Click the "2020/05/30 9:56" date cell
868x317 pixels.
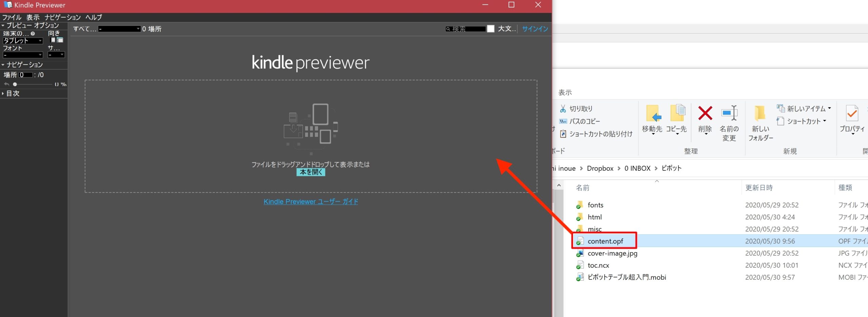770,241
